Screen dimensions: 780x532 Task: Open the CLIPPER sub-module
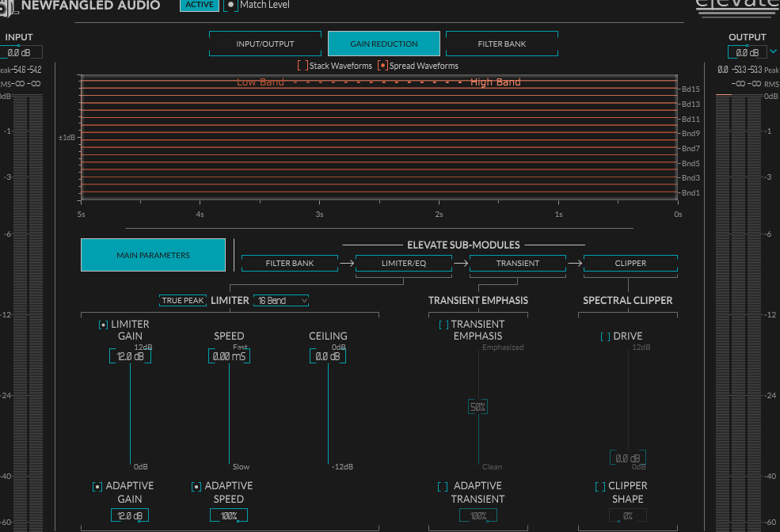pos(630,263)
